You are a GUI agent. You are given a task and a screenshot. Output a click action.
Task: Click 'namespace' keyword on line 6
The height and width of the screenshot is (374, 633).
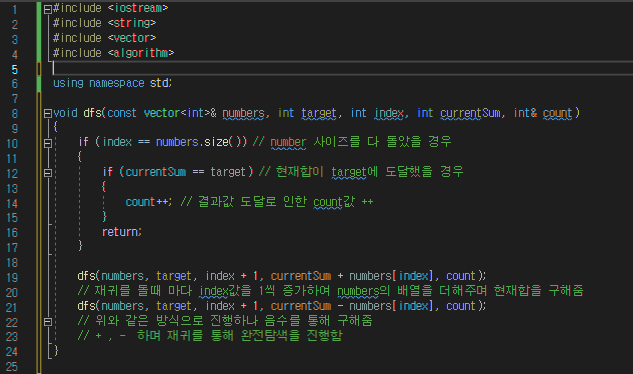[x=117, y=83]
